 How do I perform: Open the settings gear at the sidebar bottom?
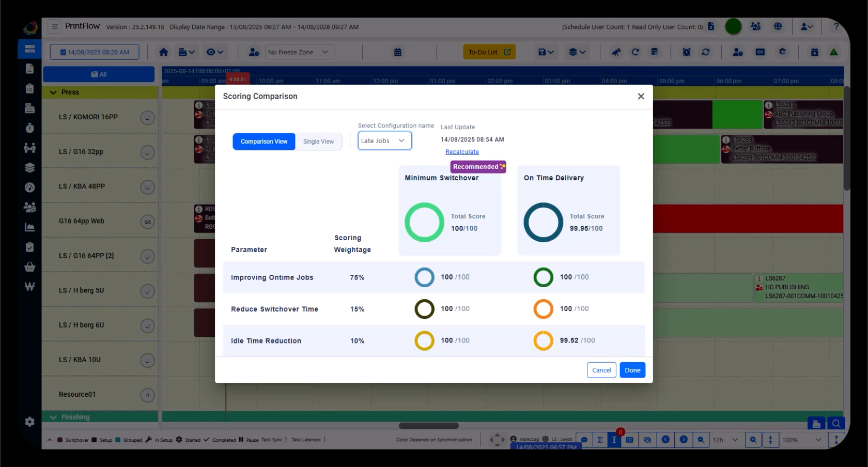pos(29,422)
